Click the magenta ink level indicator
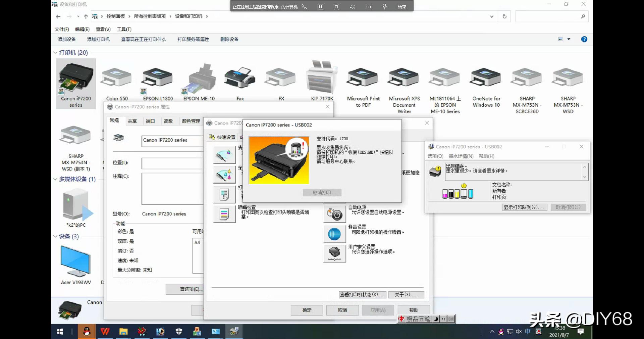 pos(445,194)
